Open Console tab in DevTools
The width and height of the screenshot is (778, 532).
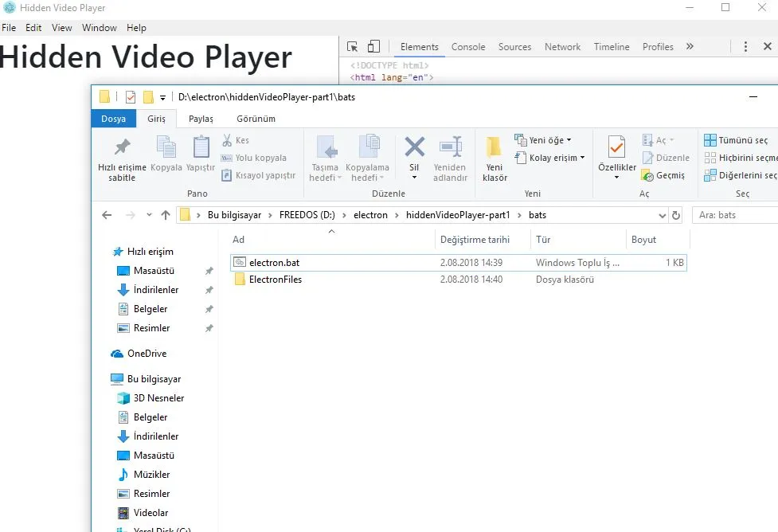[x=468, y=47]
